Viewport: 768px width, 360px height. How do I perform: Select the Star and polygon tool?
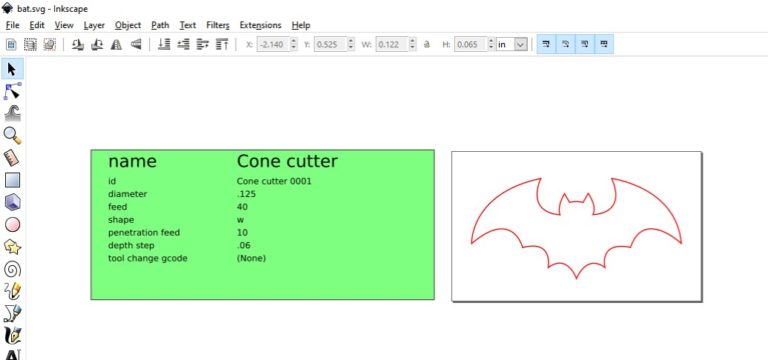[x=12, y=247]
